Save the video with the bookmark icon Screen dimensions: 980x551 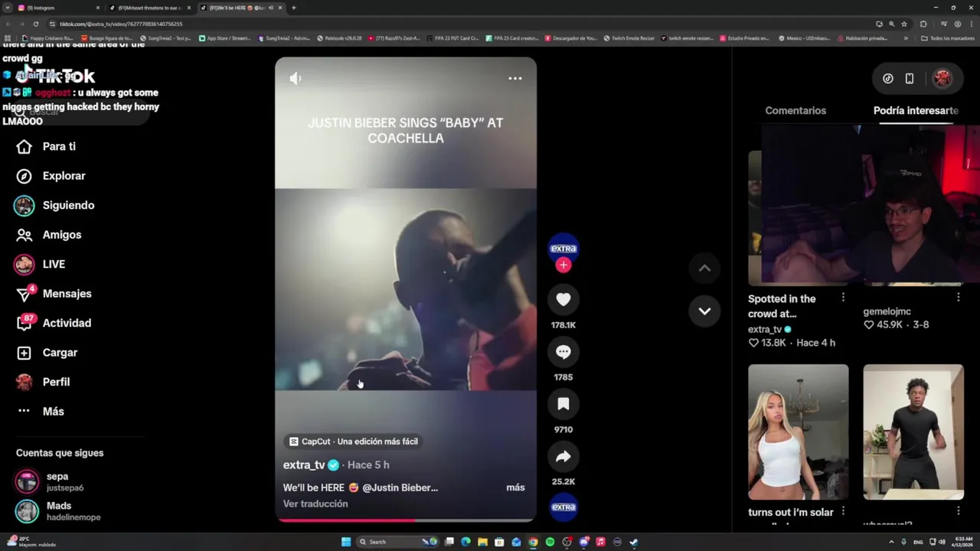coord(563,404)
